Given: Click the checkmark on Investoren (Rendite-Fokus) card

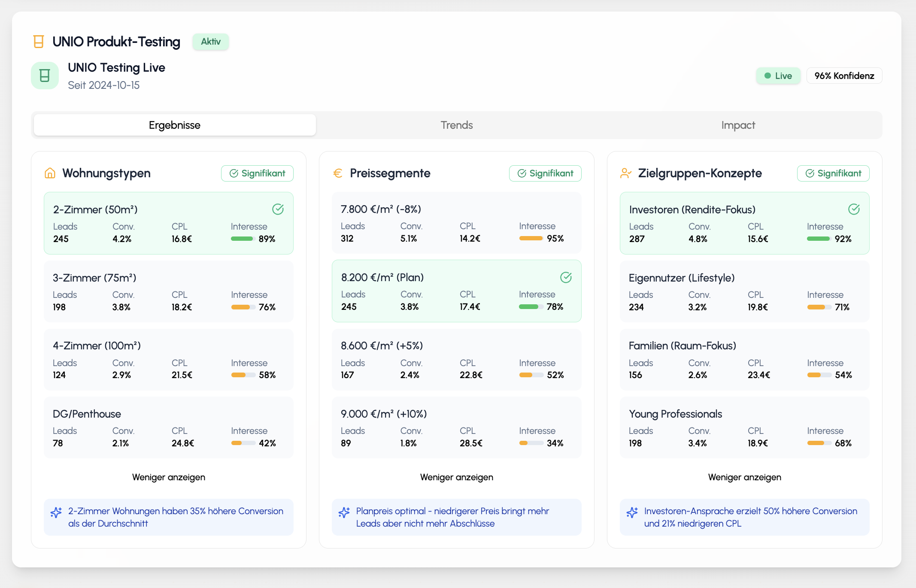Looking at the screenshot, I should (854, 209).
